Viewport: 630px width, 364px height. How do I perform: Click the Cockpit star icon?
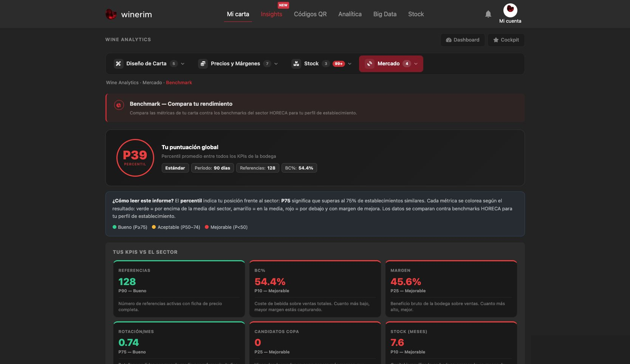[x=496, y=40]
